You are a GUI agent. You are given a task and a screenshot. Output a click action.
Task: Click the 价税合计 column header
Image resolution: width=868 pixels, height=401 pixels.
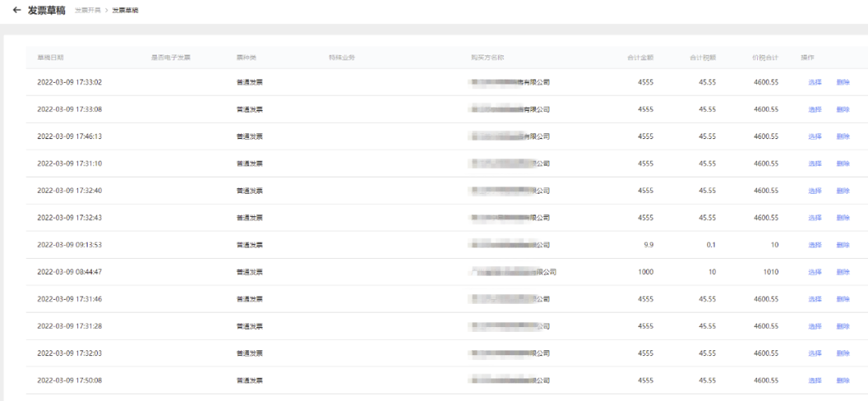765,58
